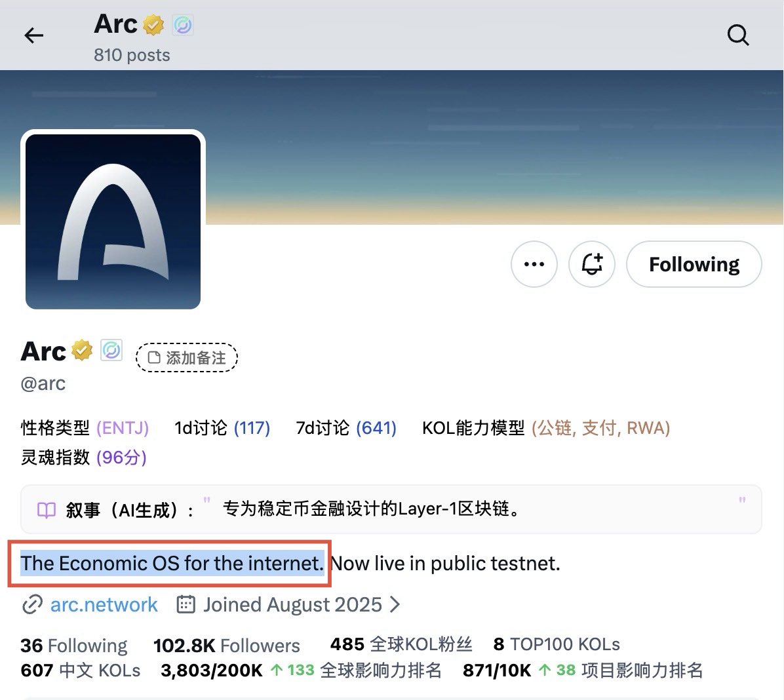Enable notifications with the bell plus icon

click(x=591, y=264)
